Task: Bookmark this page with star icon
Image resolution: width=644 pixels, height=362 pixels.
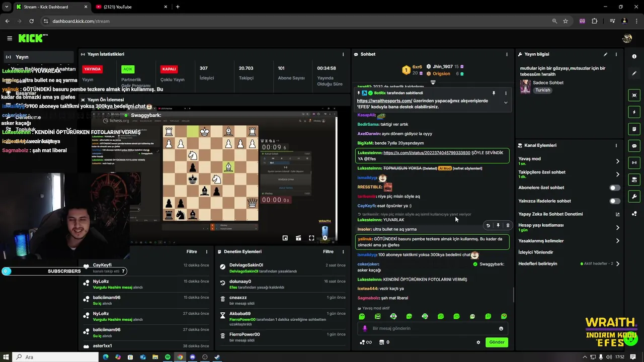Action: (x=566, y=21)
